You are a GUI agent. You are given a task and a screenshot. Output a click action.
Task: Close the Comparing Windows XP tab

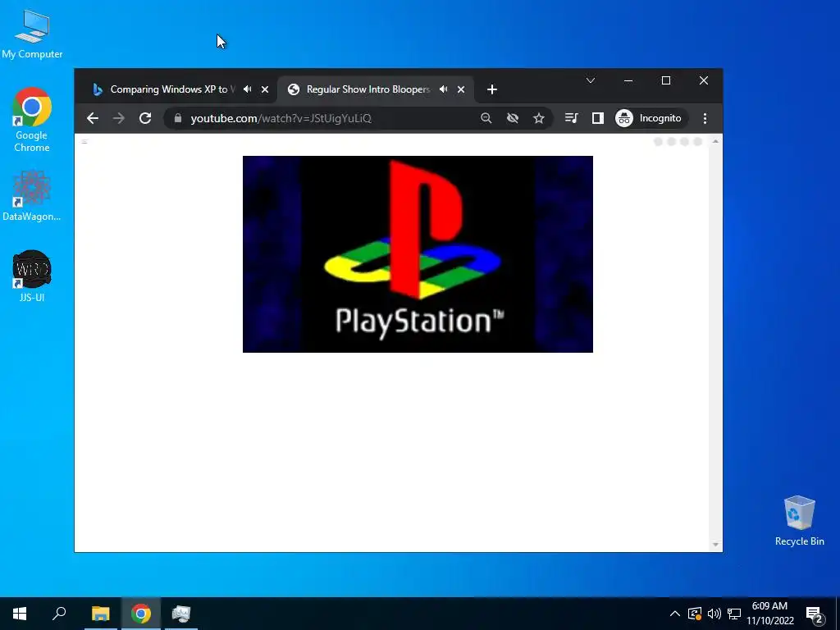click(x=265, y=89)
